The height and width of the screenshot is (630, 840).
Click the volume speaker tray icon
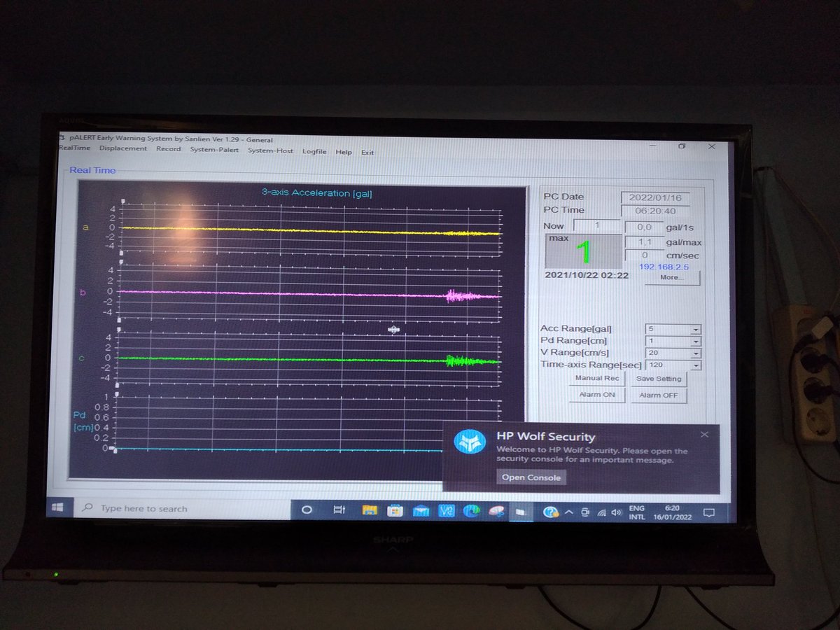tap(616, 513)
